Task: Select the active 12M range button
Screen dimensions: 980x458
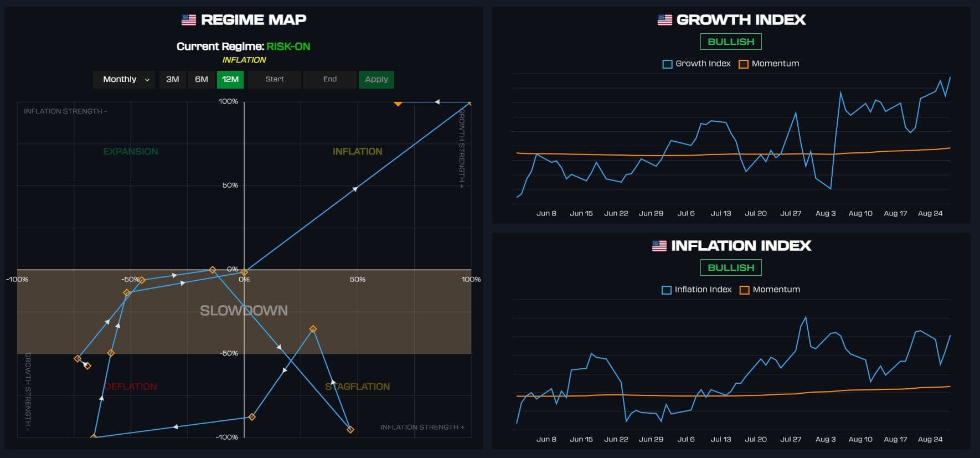Action: (230, 80)
